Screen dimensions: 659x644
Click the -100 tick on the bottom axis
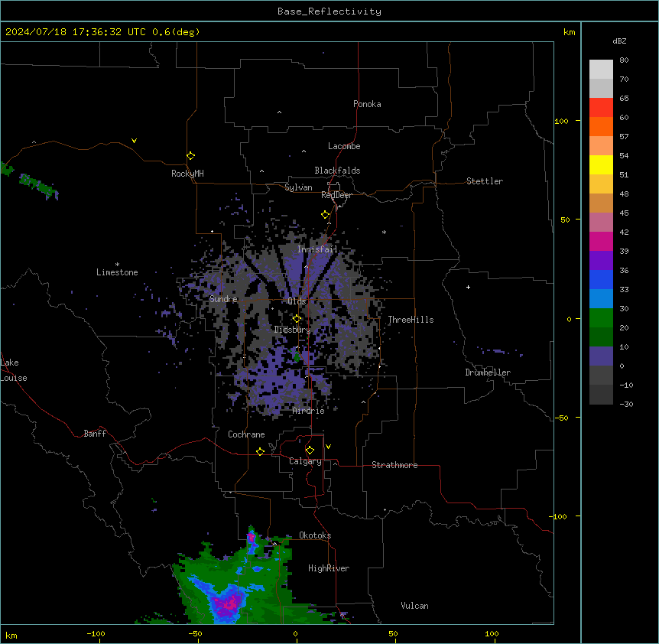[96, 634]
